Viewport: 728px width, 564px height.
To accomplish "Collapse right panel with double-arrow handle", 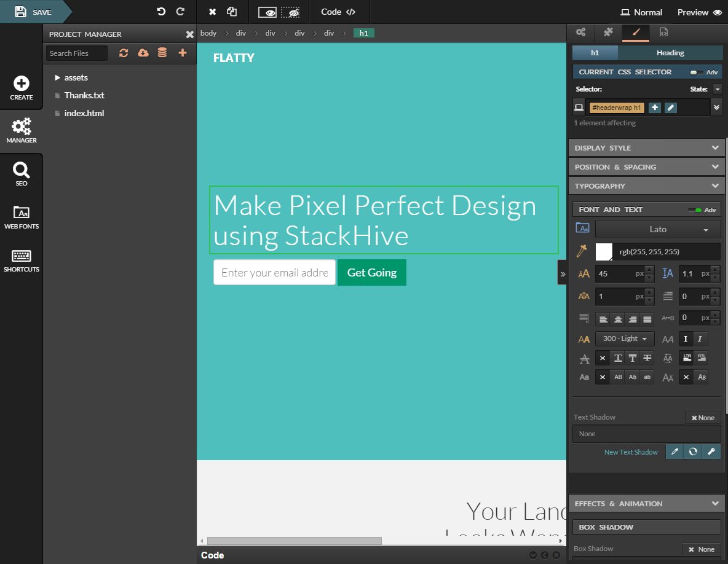I will 562,273.
